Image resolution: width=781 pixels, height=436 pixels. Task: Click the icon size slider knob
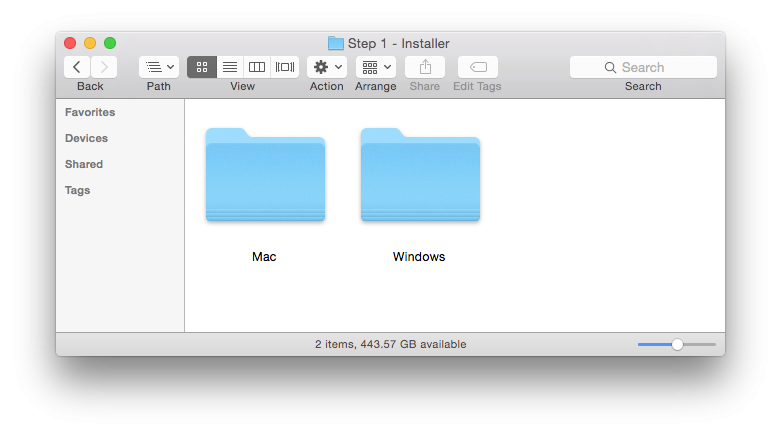click(x=677, y=344)
